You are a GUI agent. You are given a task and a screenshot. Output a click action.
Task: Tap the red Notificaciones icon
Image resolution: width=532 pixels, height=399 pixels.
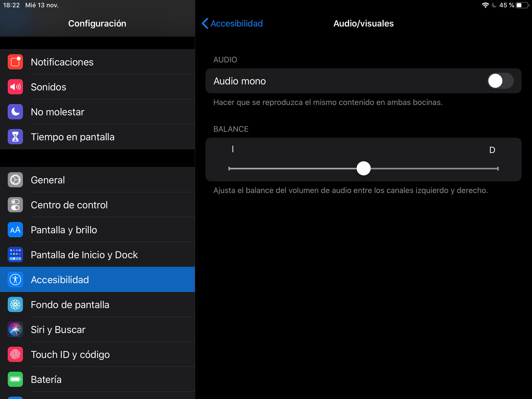(x=15, y=62)
